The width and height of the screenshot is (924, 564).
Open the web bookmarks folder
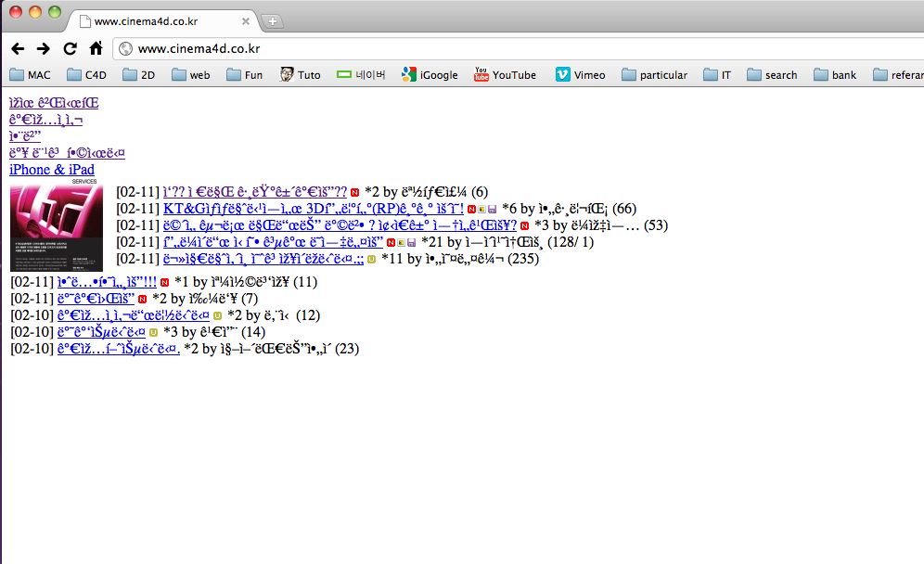click(191, 75)
